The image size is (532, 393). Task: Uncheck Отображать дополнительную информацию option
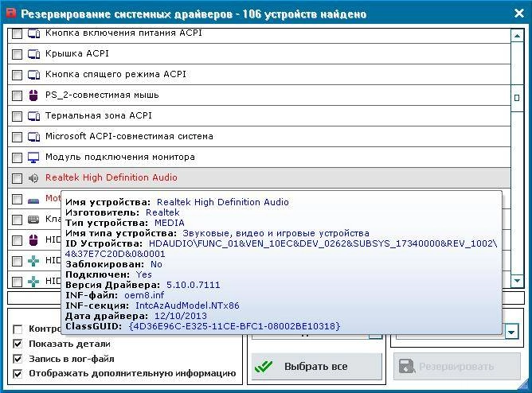[x=18, y=374]
